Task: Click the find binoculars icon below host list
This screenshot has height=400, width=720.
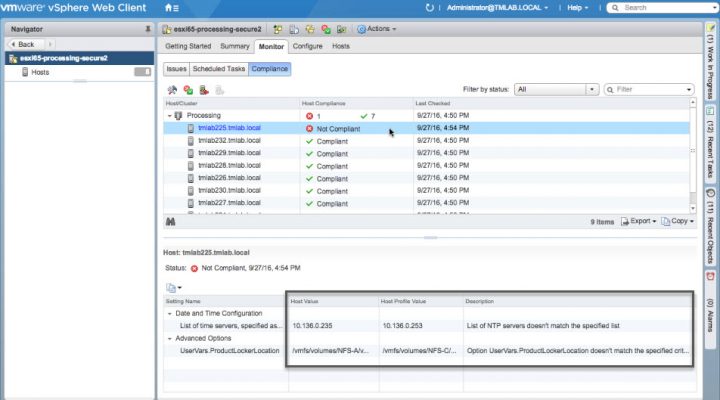Action: pyautogui.click(x=171, y=220)
